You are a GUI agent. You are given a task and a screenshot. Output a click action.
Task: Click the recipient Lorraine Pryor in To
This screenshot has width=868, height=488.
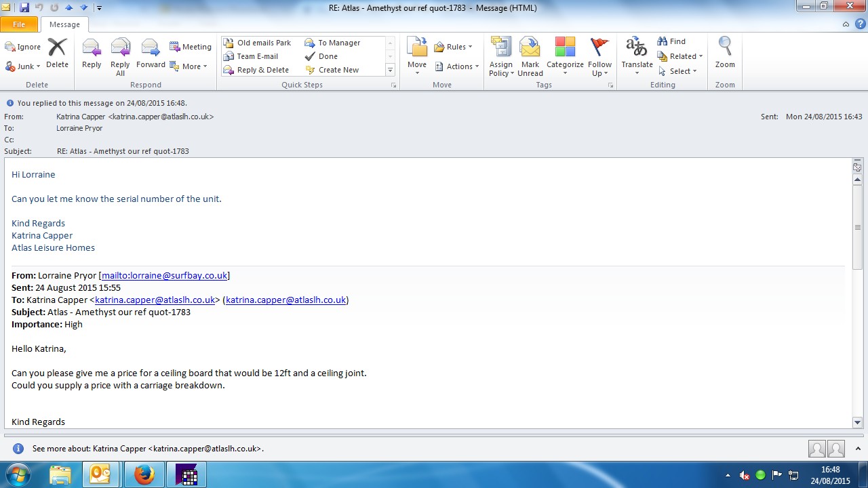(79, 128)
